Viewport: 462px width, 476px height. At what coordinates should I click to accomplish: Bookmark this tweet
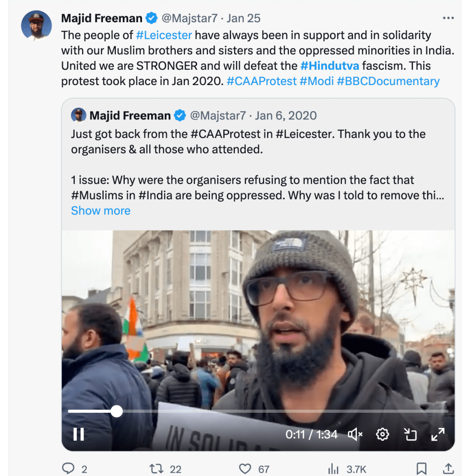(422, 468)
